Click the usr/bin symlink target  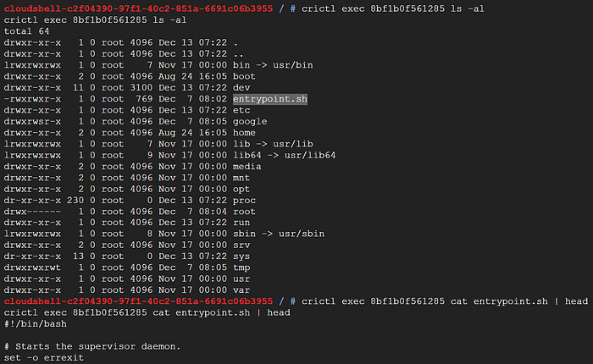coord(293,65)
